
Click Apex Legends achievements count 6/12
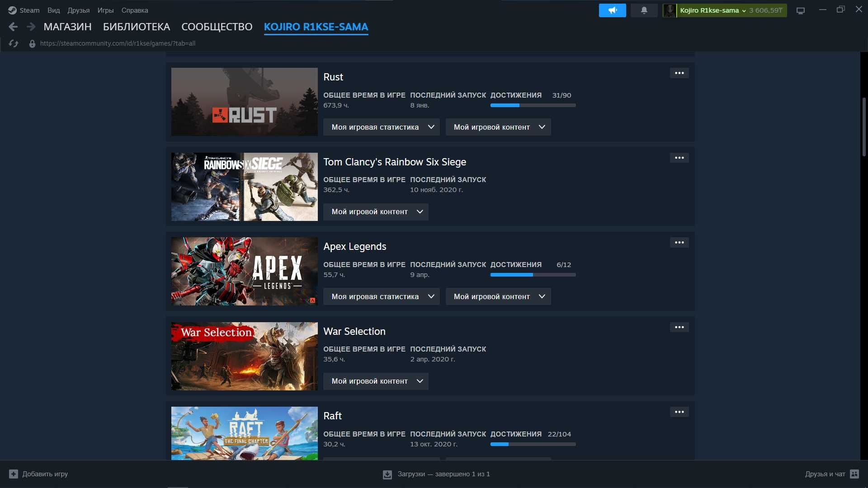click(564, 265)
